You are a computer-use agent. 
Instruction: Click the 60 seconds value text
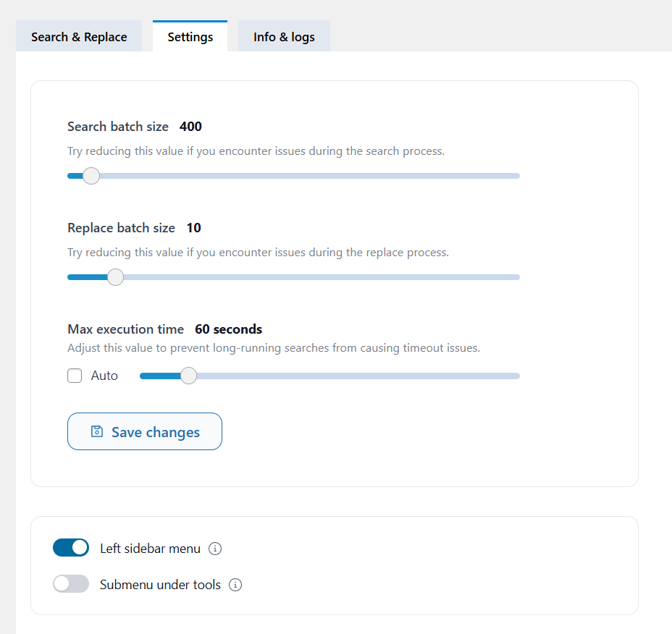tap(228, 329)
